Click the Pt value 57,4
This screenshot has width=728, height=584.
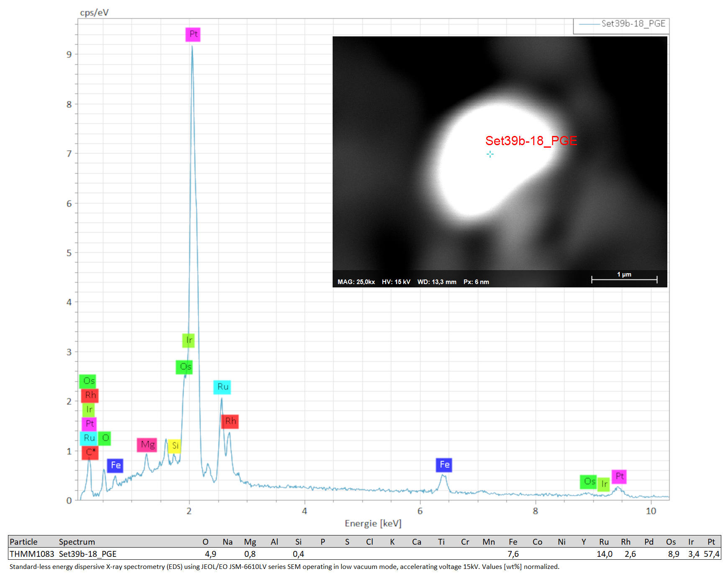click(x=712, y=554)
